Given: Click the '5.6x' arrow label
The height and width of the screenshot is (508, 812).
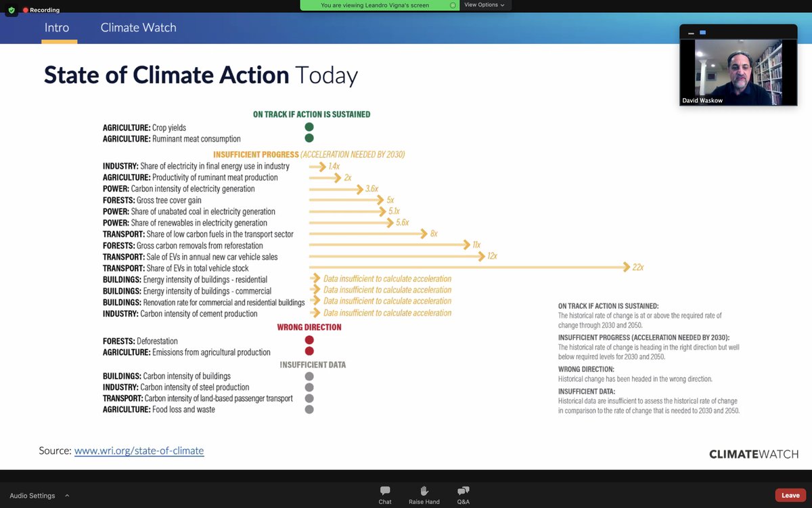Looking at the screenshot, I should (x=402, y=223).
